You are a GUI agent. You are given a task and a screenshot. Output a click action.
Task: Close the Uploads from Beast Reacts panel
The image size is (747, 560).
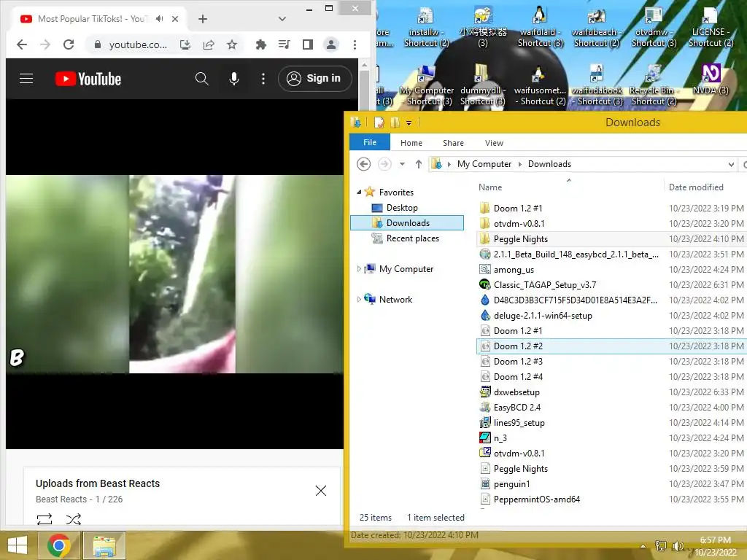pyautogui.click(x=321, y=491)
